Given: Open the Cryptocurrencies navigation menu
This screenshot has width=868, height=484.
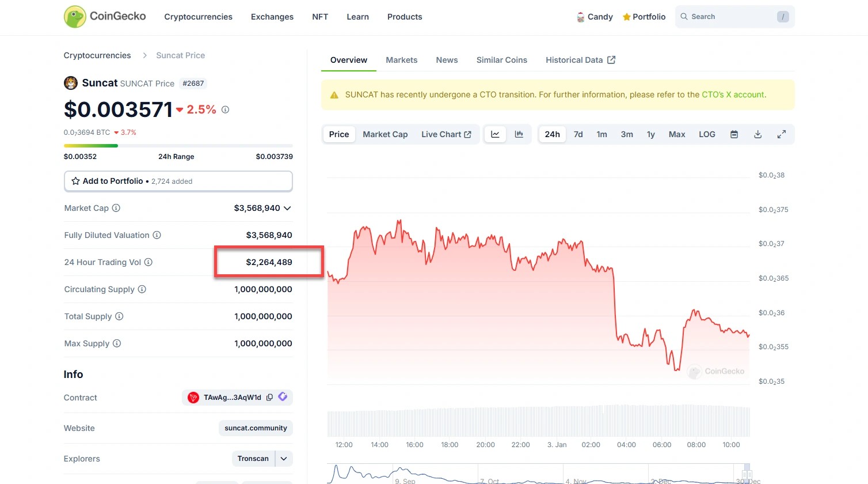Looking at the screenshot, I should point(198,17).
